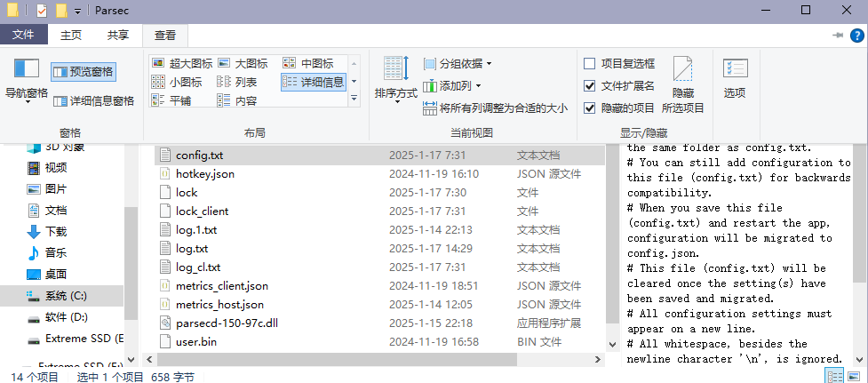Image resolution: width=868 pixels, height=383 pixels.
Task: Open the 排序方式 sort-by menu
Action: tap(396, 78)
